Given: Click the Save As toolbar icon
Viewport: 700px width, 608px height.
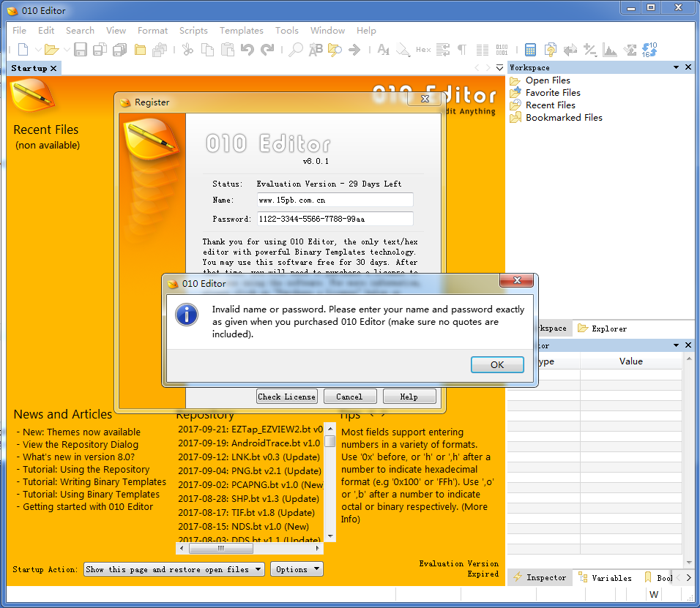Looking at the screenshot, I should click(x=100, y=50).
